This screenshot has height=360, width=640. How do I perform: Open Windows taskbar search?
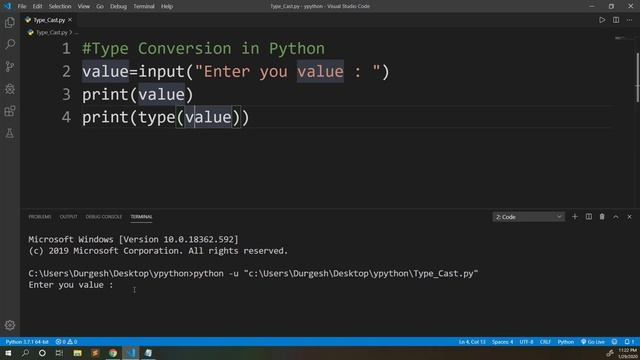[25, 353]
